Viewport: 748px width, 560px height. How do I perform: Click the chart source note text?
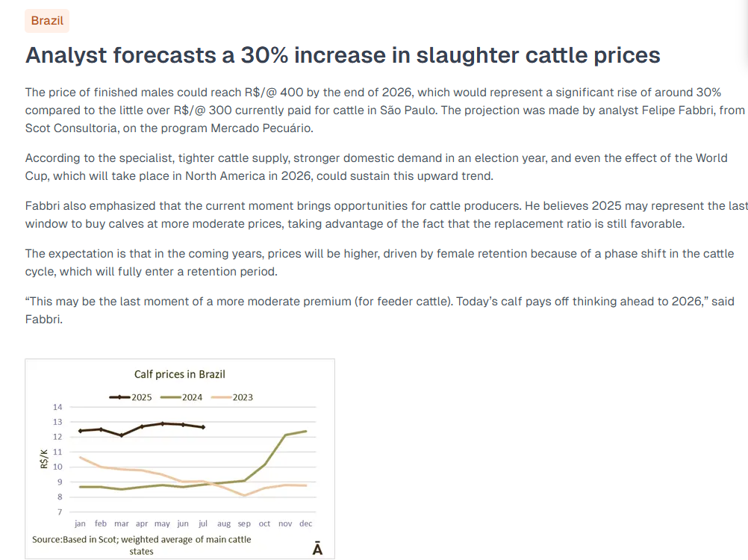[142, 545]
